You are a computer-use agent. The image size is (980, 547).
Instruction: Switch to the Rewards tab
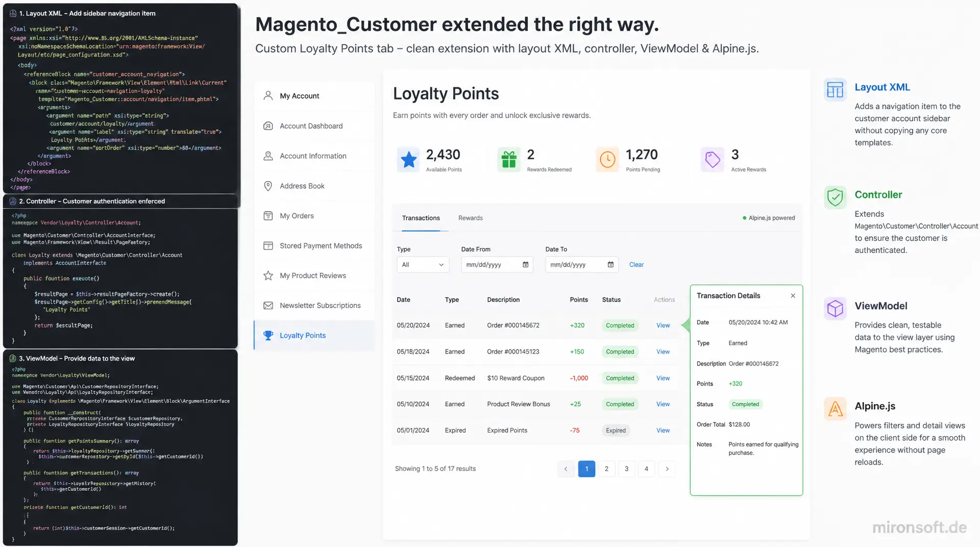470,218
